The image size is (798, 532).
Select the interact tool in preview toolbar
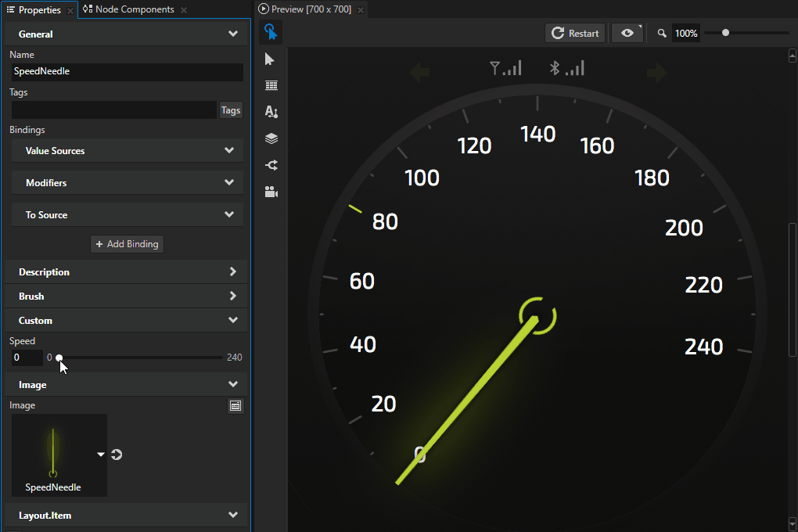(271, 32)
